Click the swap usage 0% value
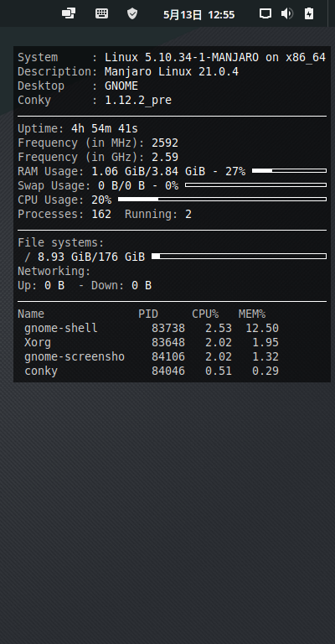Image resolution: width=335 pixels, height=644 pixels. (172, 185)
